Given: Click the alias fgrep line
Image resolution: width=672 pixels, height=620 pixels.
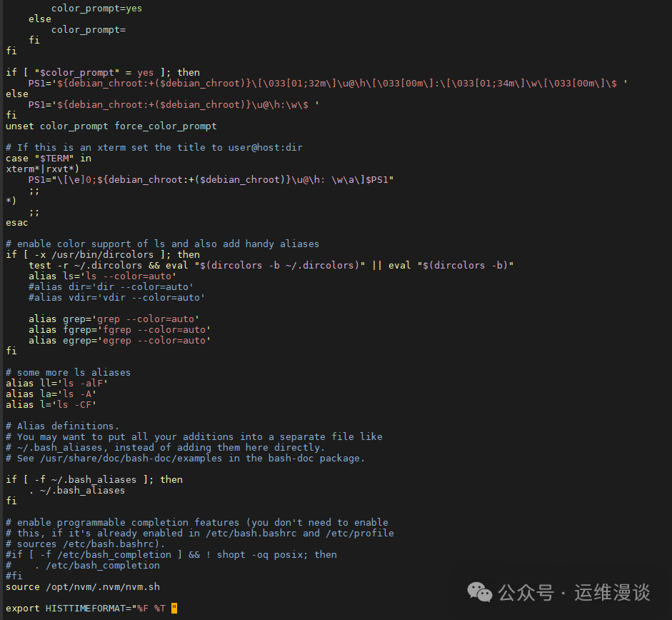Looking at the screenshot, I should click(119, 329).
